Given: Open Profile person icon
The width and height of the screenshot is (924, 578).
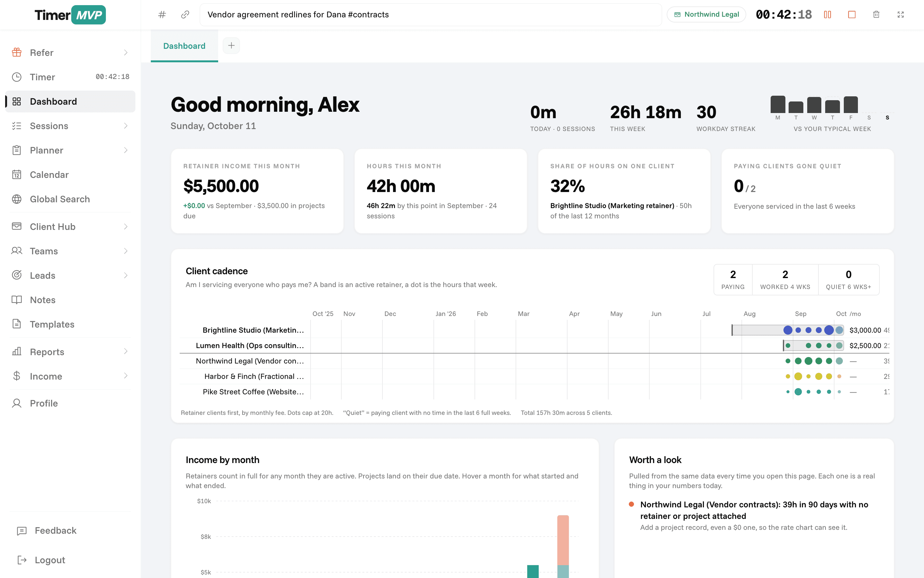Looking at the screenshot, I should pyautogui.click(x=16, y=403).
